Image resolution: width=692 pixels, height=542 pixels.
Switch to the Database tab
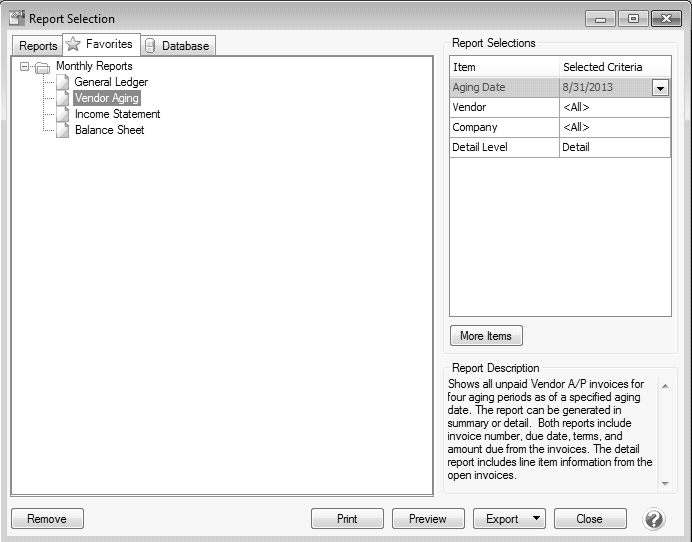(x=178, y=46)
